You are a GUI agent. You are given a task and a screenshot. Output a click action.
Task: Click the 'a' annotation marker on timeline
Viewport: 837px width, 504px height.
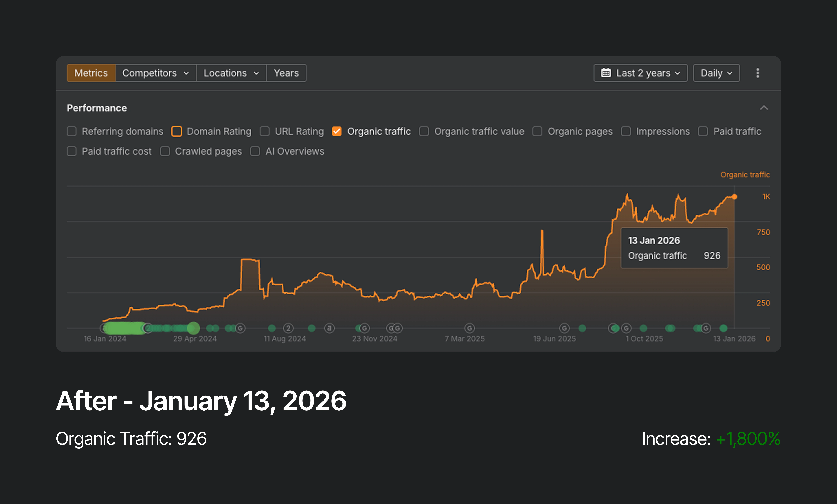coord(329,328)
